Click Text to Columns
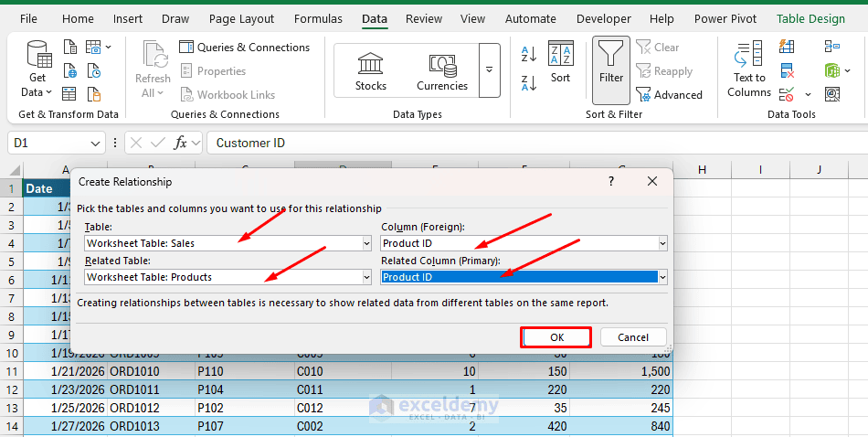This screenshot has height=437, width=868. 749,69
